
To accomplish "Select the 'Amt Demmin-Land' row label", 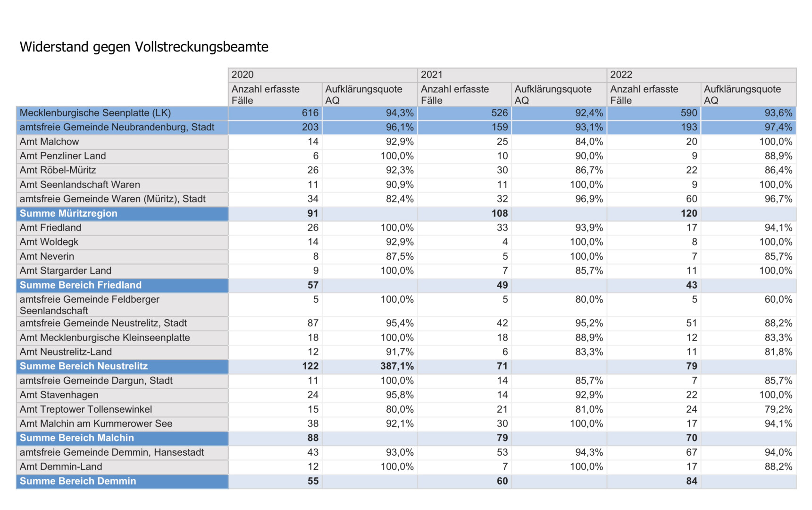I will [x=61, y=467].
